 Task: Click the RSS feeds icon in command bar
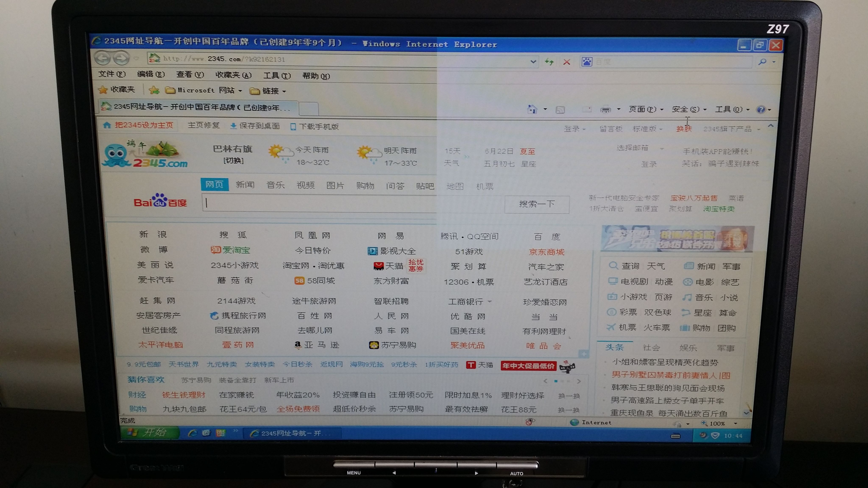(560, 110)
